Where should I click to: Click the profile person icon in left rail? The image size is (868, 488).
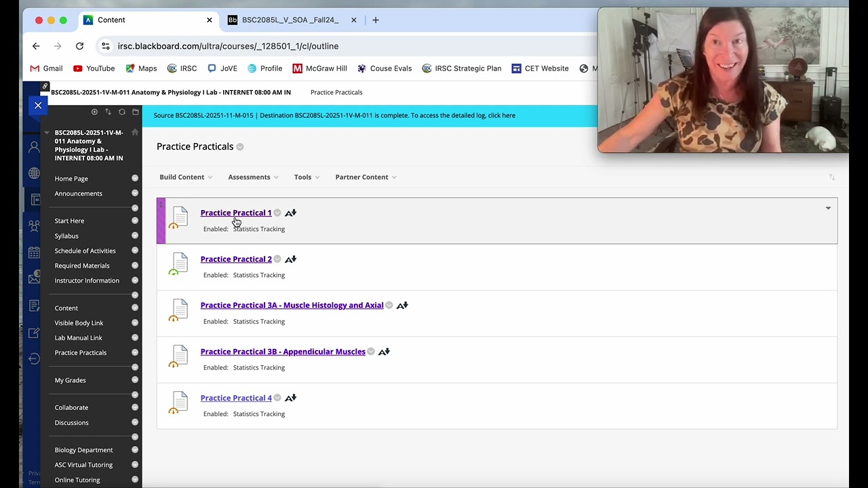point(34,147)
